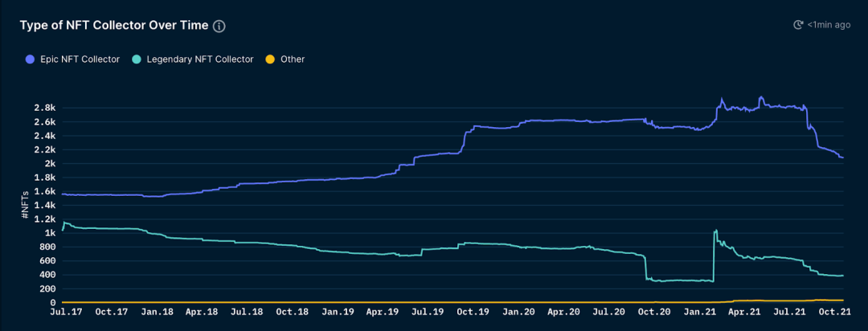Image resolution: width=868 pixels, height=331 pixels.
Task: Click the #NFTs y-axis title
Action: click(x=27, y=205)
